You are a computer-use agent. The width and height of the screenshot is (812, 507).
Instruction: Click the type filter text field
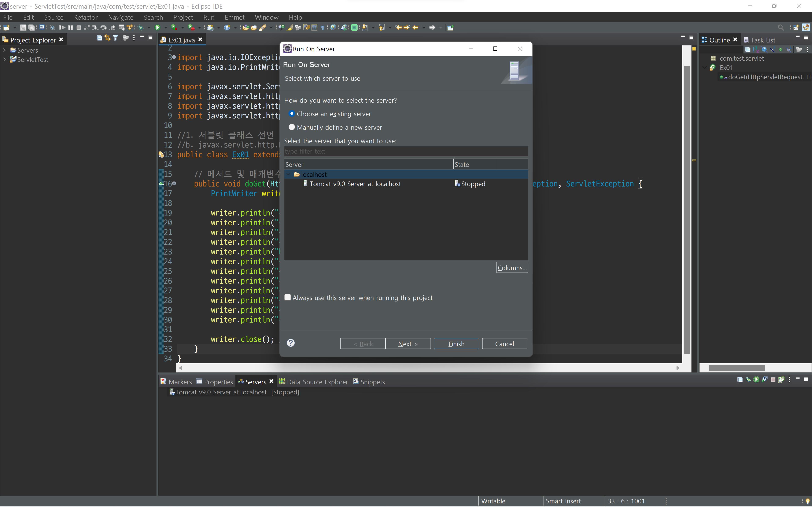[x=405, y=151]
